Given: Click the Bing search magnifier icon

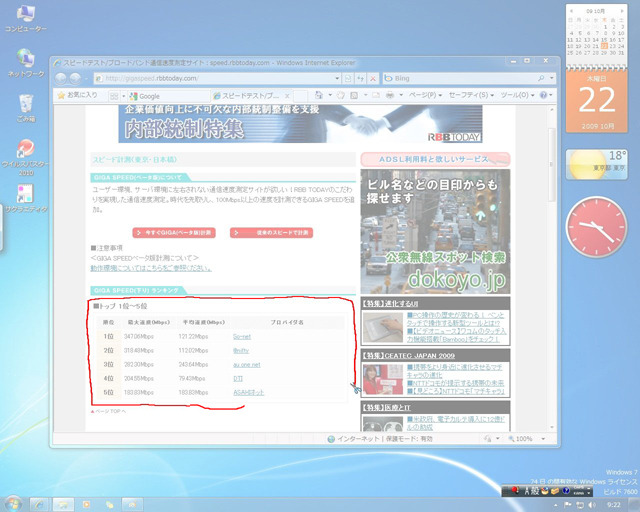Looking at the screenshot, I should 541,78.
